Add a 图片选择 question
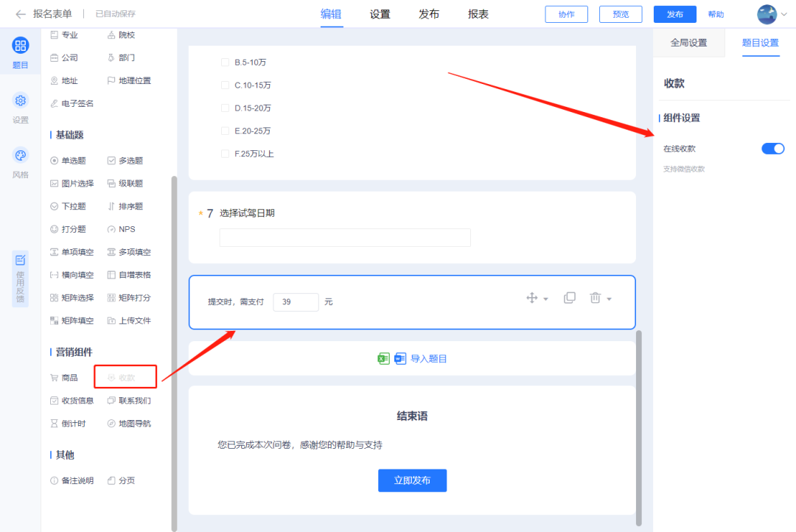The image size is (796, 532). tap(71, 183)
